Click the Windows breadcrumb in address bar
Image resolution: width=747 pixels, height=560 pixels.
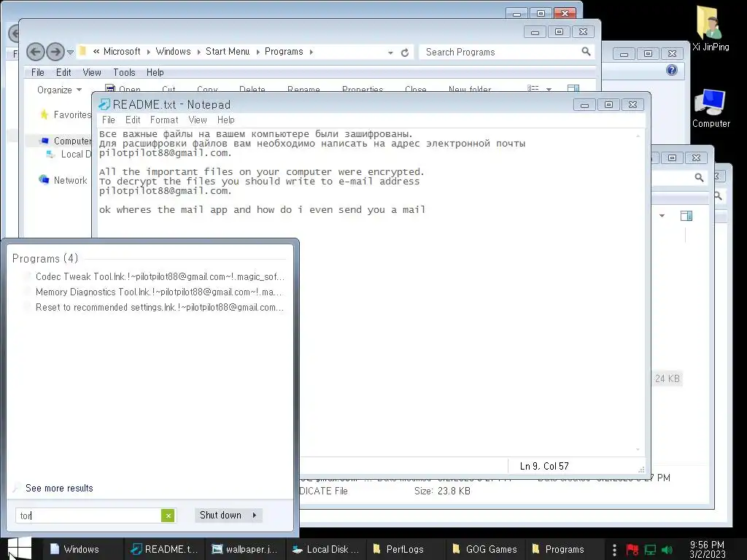(x=173, y=52)
